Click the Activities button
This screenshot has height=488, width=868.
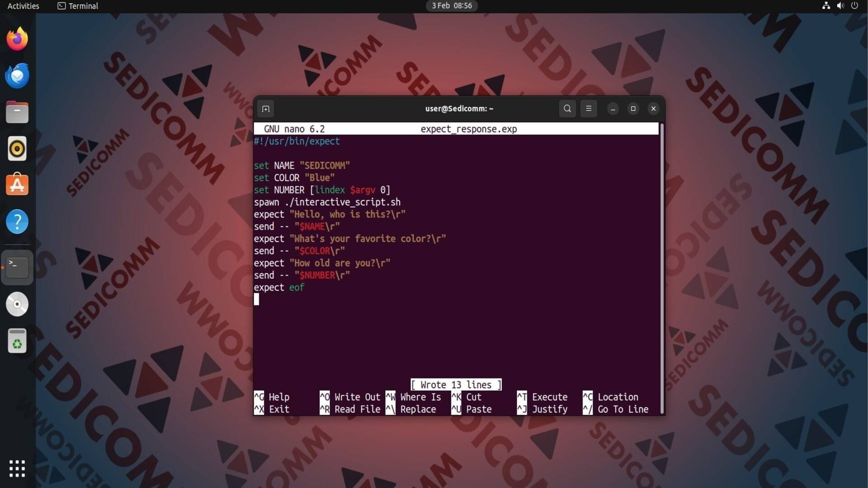click(x=23, y=6)
